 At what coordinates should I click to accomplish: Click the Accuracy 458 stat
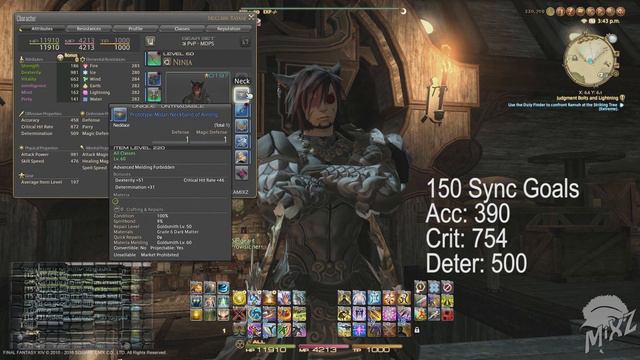[49, 120]
